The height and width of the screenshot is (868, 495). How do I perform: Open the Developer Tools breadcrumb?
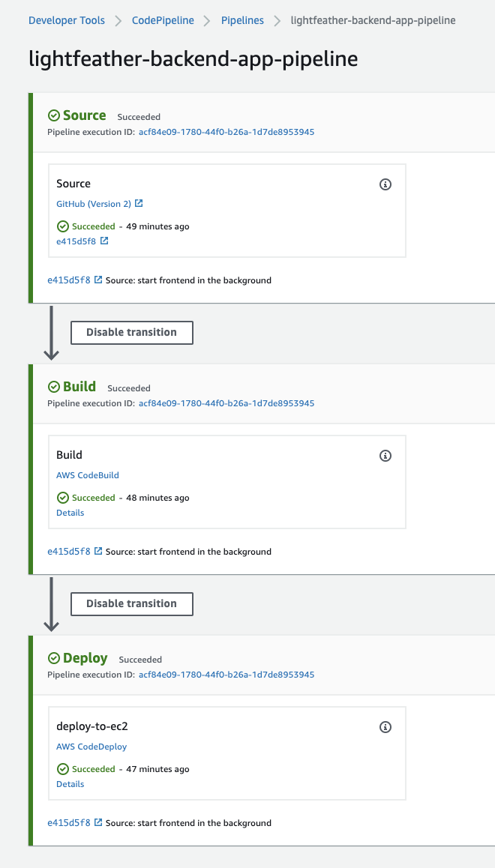(66, 20)
